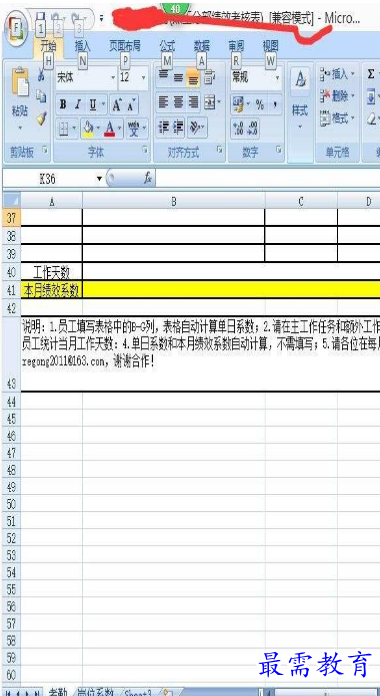Switch to the 公式 ribbon tab
The image size is (380, 696).
click(167, 45)
